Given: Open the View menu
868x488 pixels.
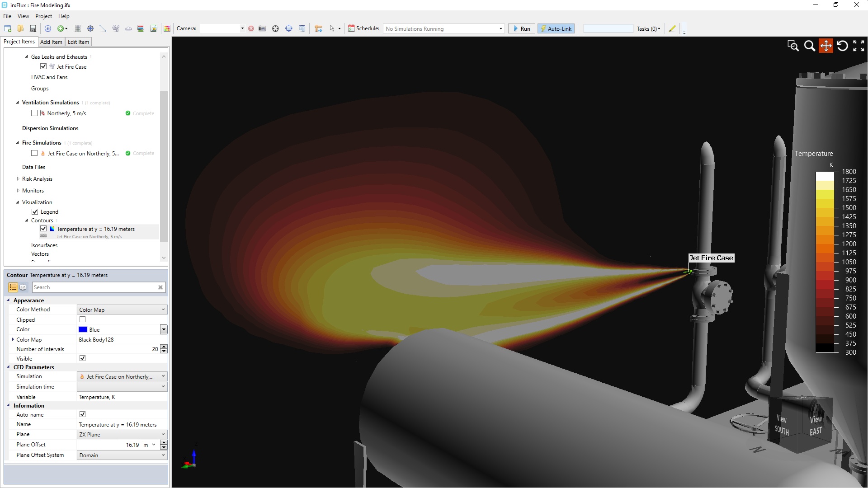Looking at the screenshot, I should (23, 16).
